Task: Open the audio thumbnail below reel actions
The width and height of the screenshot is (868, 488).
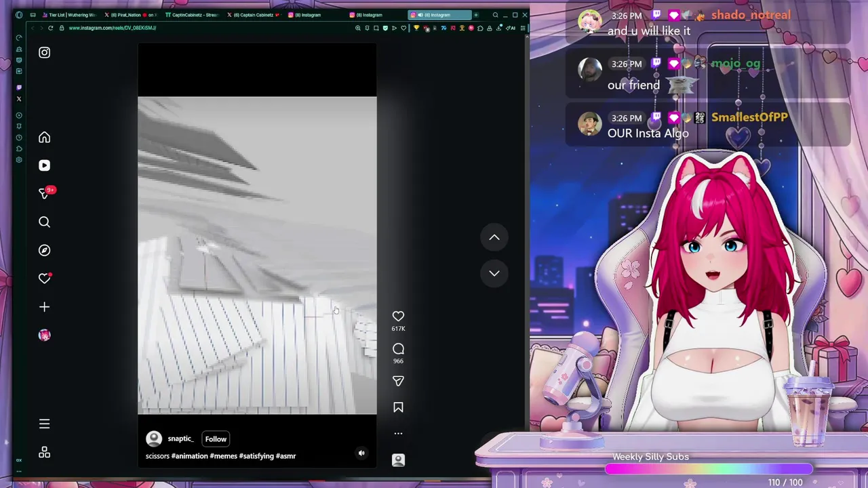Action: 398,460
